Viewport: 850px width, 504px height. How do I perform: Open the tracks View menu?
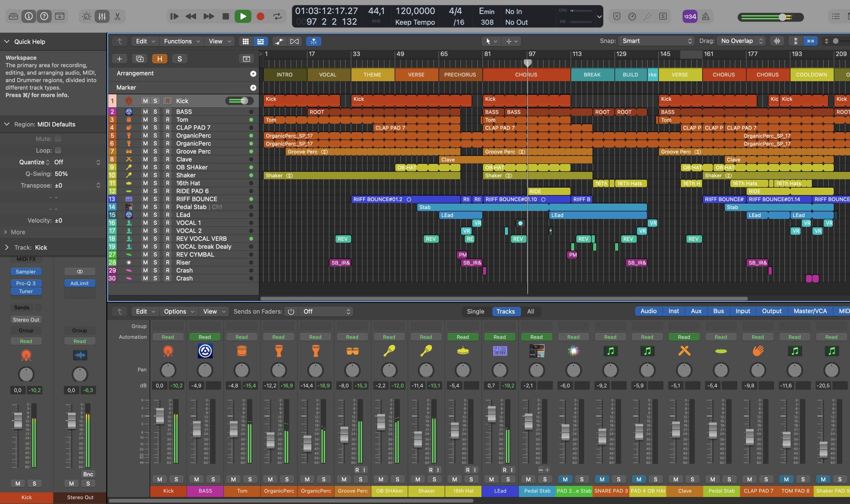219,41
